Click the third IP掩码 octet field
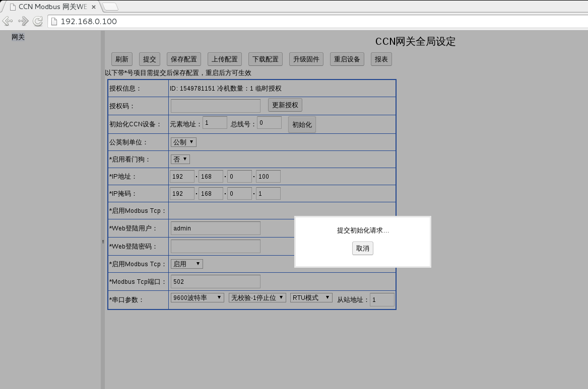 pyautogui.click(x=240, y=194)
